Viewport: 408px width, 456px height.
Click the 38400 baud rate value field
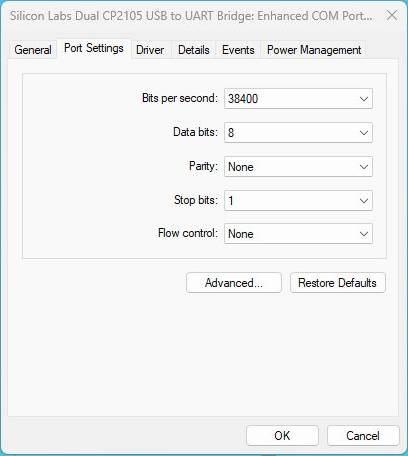(x=298, y=99)
